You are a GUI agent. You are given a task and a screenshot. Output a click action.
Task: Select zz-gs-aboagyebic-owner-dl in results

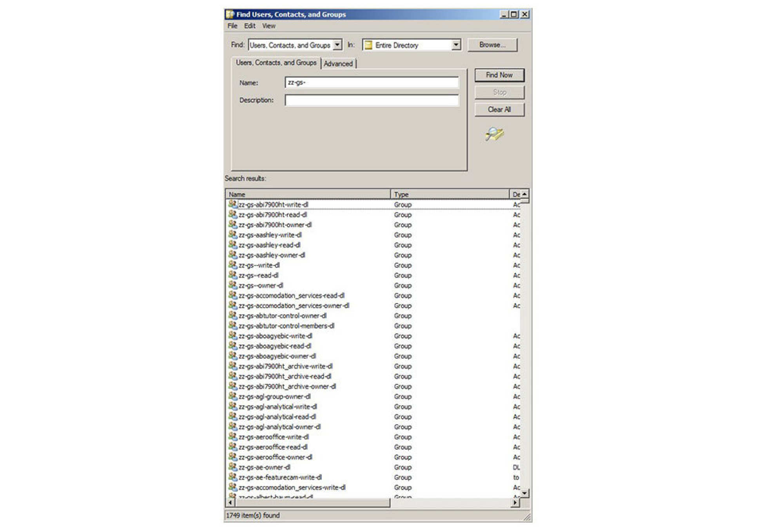(x=277, y=356)
